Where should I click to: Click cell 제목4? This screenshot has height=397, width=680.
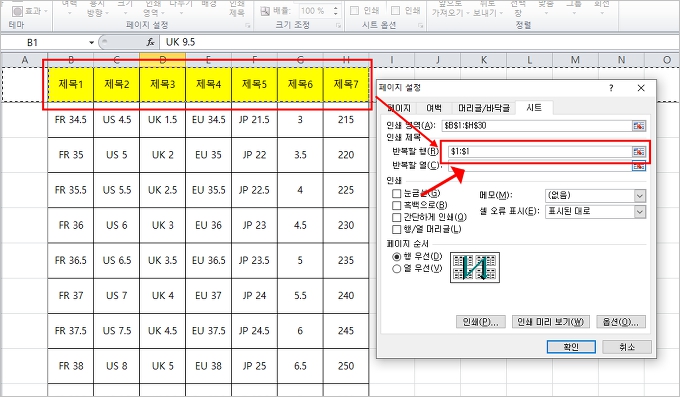click(209, 84)
